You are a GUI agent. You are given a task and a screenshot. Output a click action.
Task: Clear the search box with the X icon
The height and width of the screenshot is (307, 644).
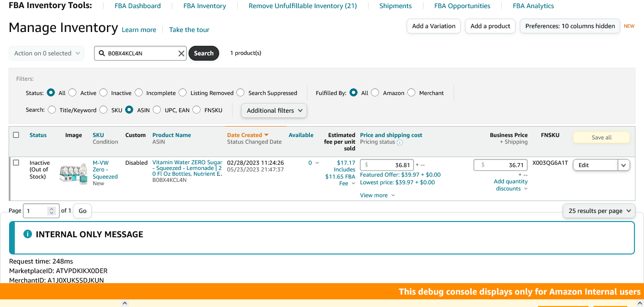[181, 53]
